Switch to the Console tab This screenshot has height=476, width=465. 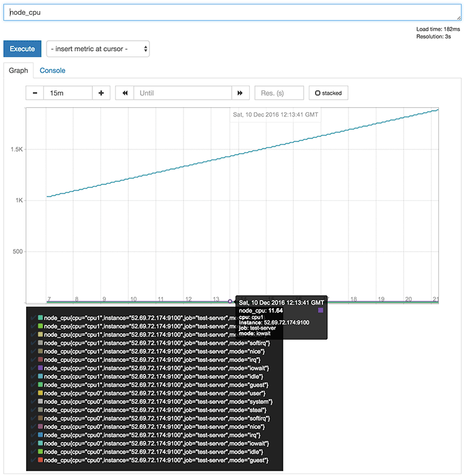tap(53, 71)
